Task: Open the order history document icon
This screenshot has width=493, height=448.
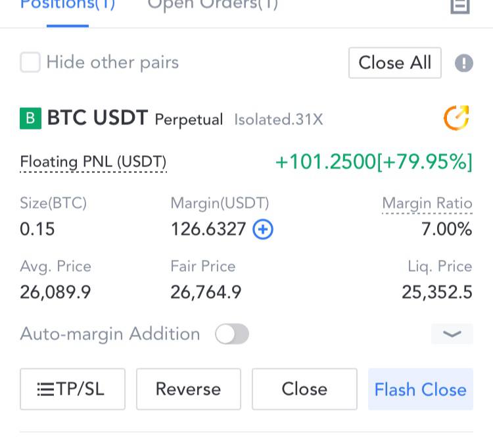Action: (460, 7)
